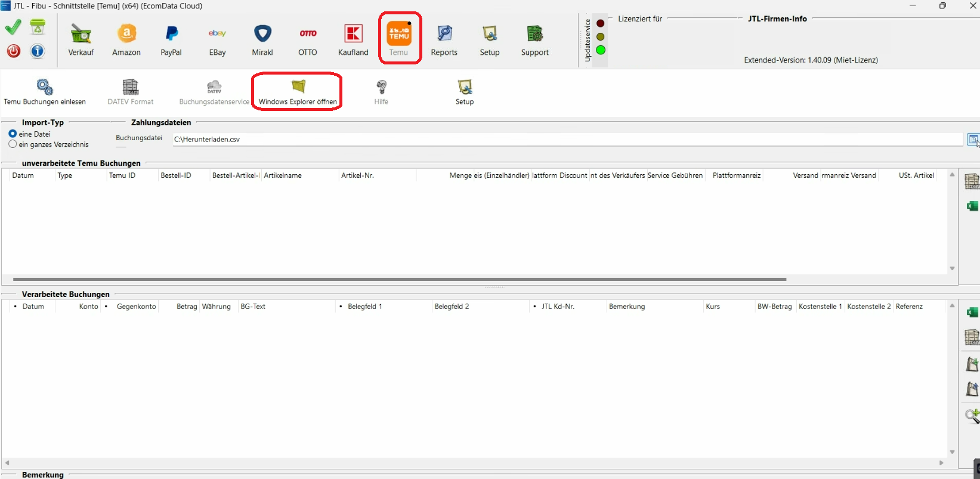Open the Support section

click(534, 40)
